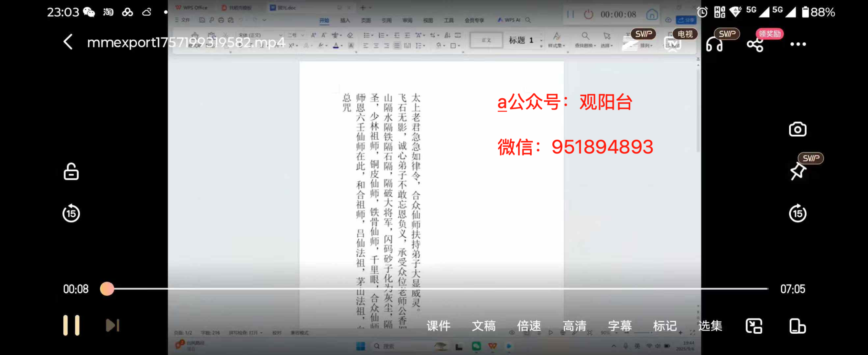
Task: Open picture-in-picture mini window
Action: (754, 326)
